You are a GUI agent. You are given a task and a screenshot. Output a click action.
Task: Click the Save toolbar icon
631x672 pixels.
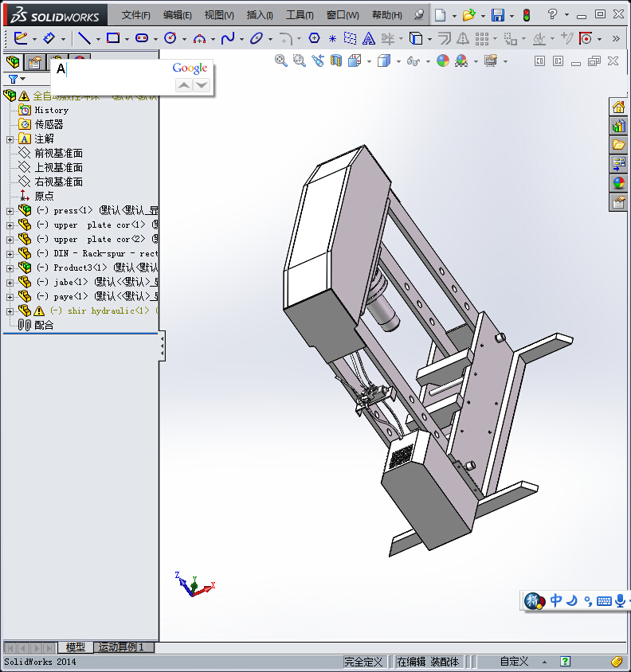coord(498,15)
